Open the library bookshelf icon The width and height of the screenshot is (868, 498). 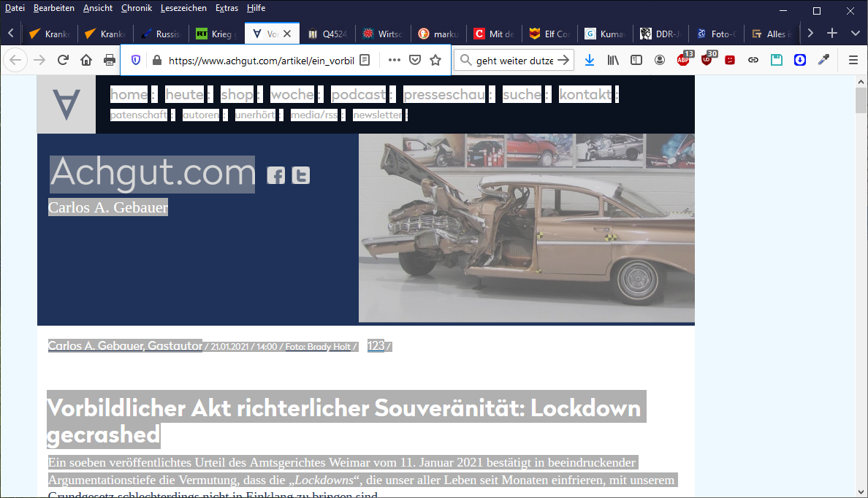[613, 61]
